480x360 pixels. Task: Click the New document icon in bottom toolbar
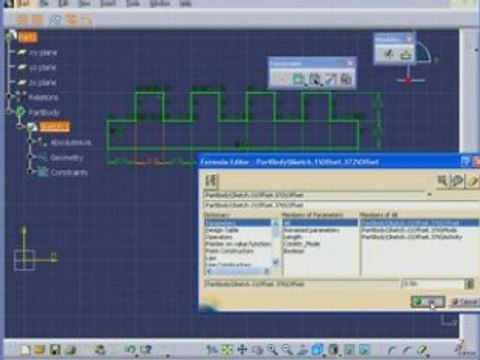25,350
